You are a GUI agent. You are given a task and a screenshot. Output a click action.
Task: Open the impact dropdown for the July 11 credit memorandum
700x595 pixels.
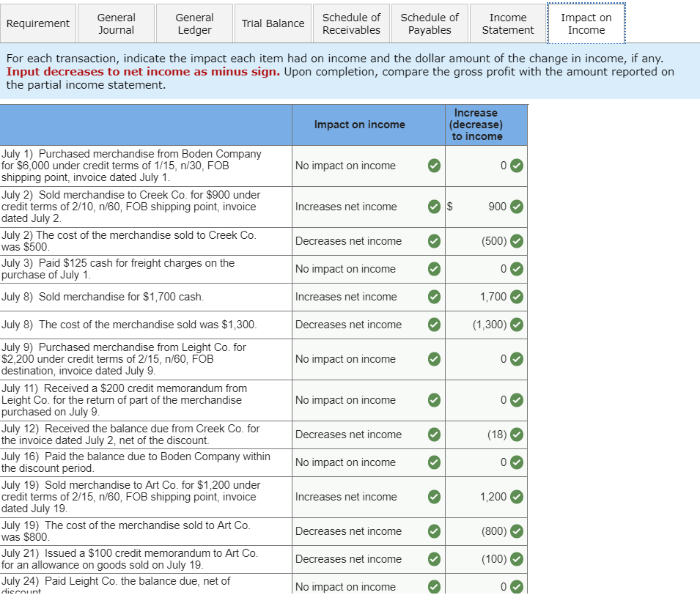(359, 400)
